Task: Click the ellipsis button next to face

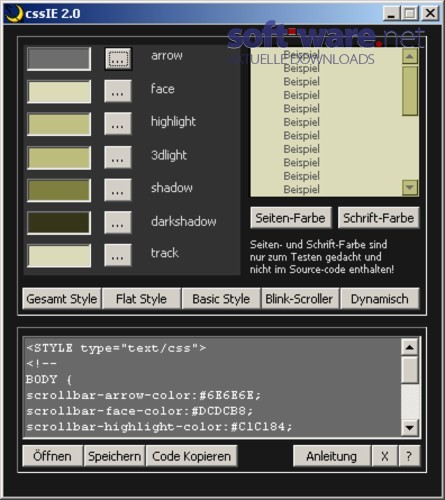Action: pyautogui.click(x=118, y=91)
